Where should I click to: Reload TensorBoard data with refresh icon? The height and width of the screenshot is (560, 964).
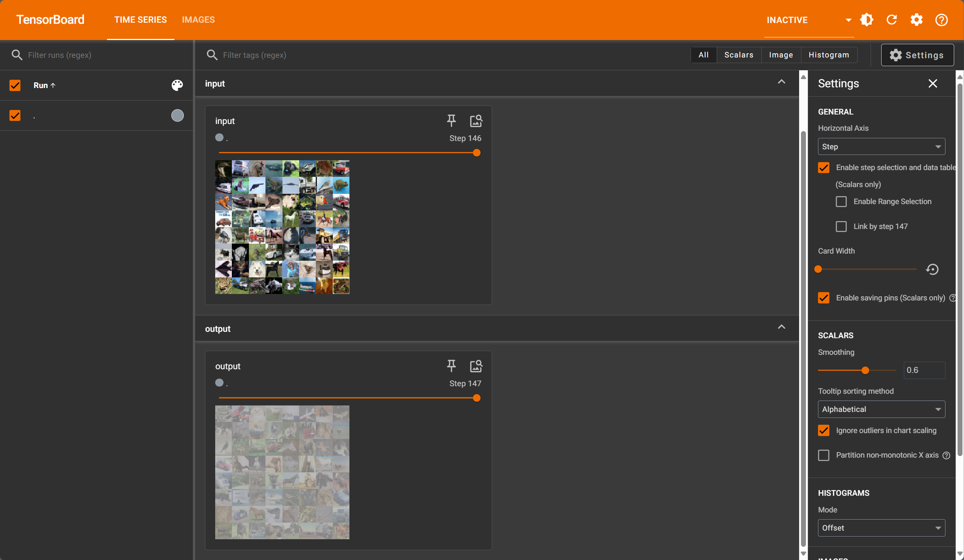click(892, 20)
